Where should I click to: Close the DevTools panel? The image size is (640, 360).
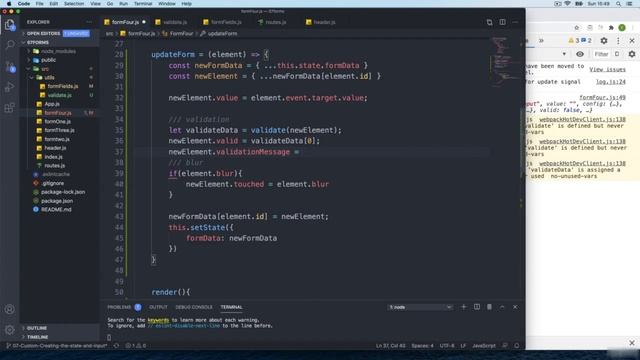point(632,40)
